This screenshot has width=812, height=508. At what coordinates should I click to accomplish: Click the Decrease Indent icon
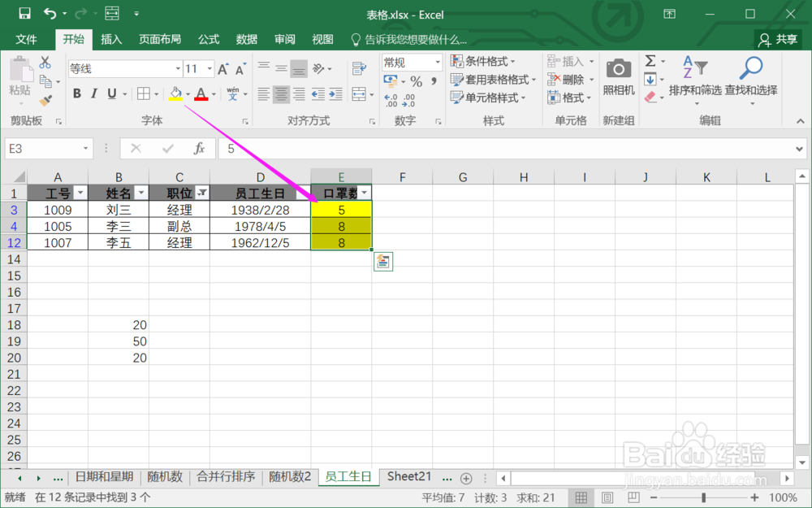click(318, 94)
